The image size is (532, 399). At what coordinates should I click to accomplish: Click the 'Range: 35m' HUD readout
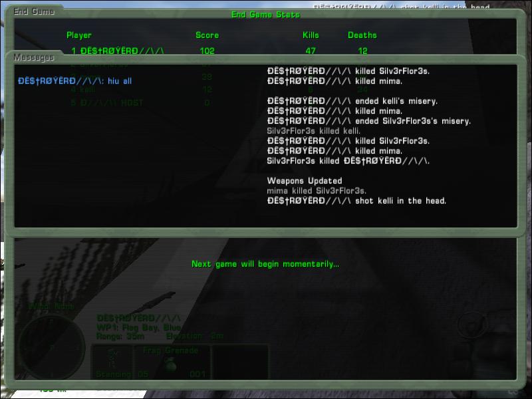coord(120,336)
